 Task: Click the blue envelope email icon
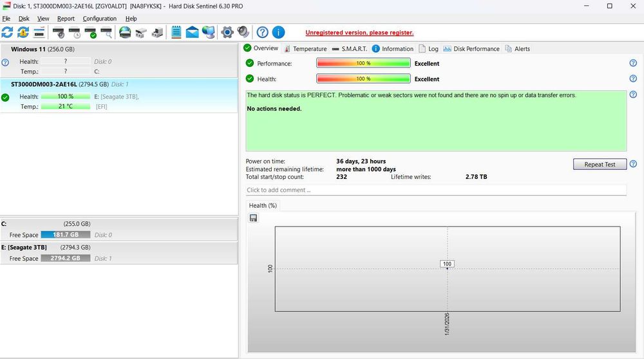(192, 32)
